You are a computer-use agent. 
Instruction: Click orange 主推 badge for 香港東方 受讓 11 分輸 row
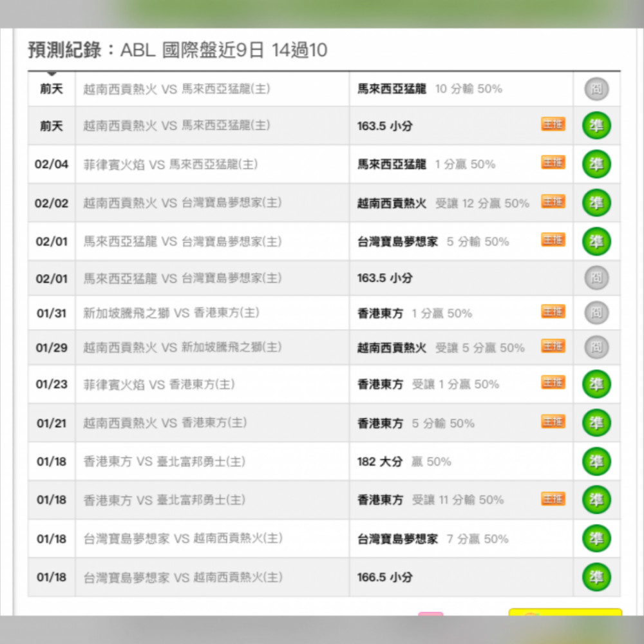(553, 498)
